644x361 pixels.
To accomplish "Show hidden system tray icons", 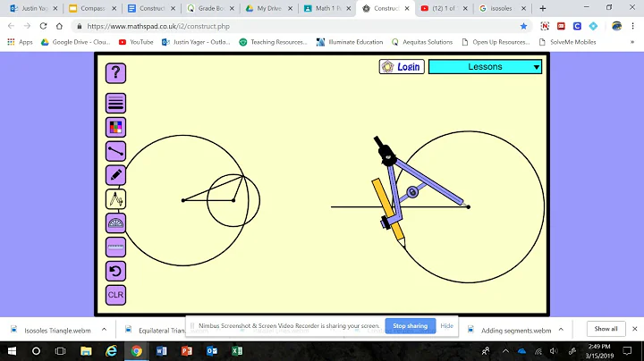I will [x=505, y=351].
